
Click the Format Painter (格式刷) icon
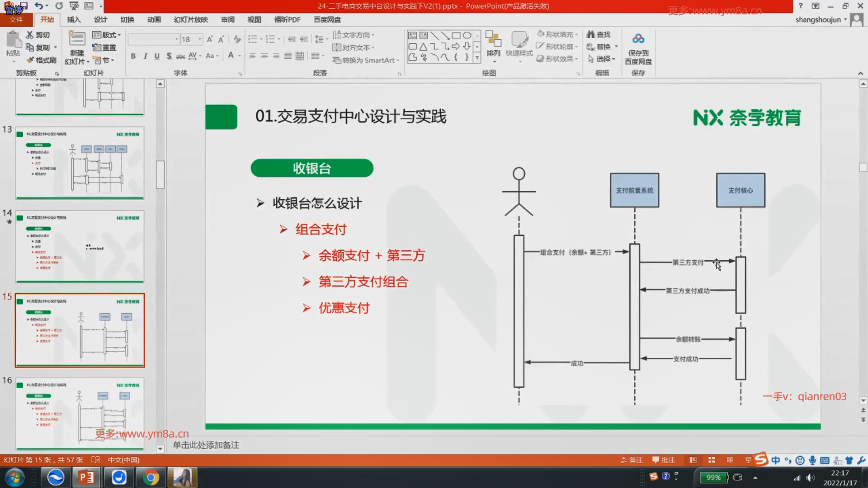point(30,60)
